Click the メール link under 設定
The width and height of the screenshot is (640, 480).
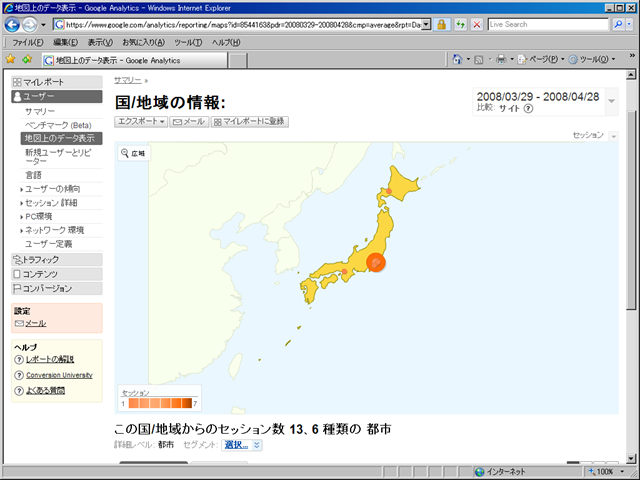click(x=35, y=324)
